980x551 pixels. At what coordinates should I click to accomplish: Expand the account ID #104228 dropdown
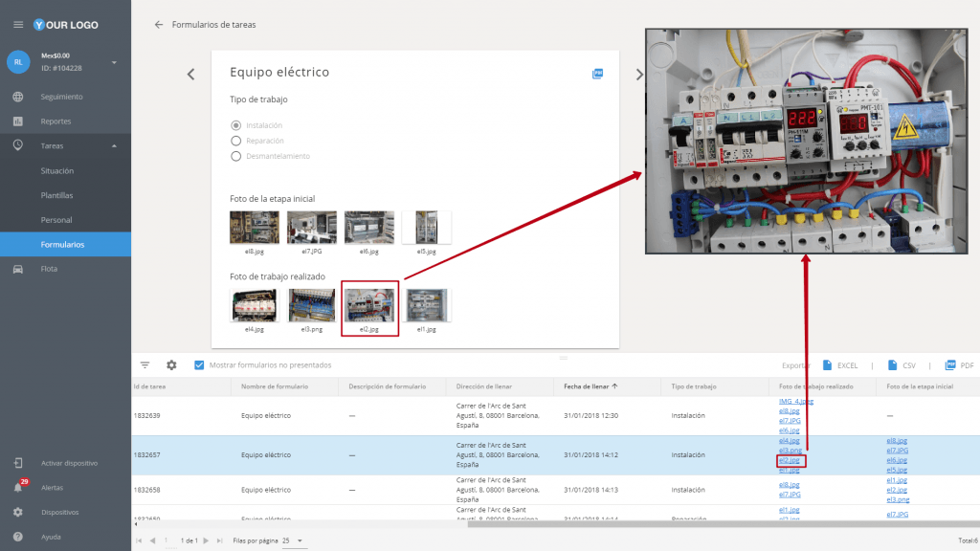(114, 62)
